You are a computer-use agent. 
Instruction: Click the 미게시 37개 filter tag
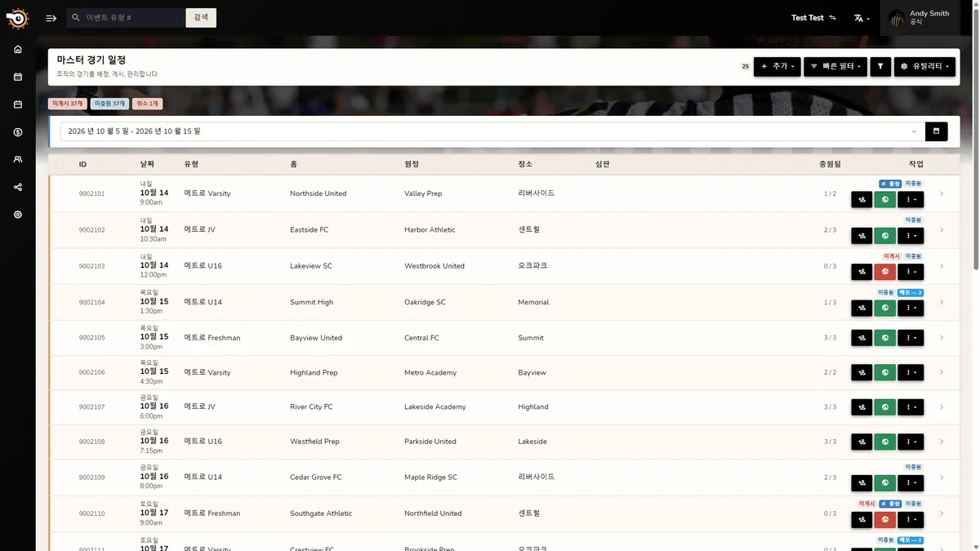[x=68, y=104]
